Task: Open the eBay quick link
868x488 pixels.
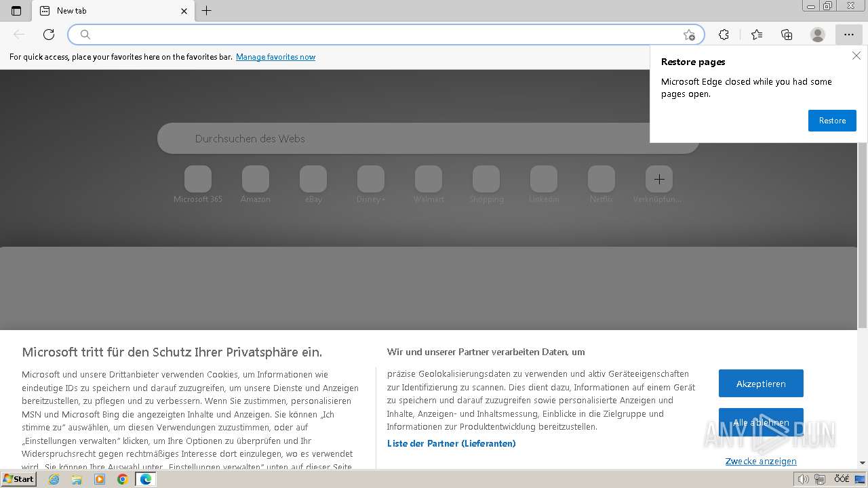Action: coord(313,184)
